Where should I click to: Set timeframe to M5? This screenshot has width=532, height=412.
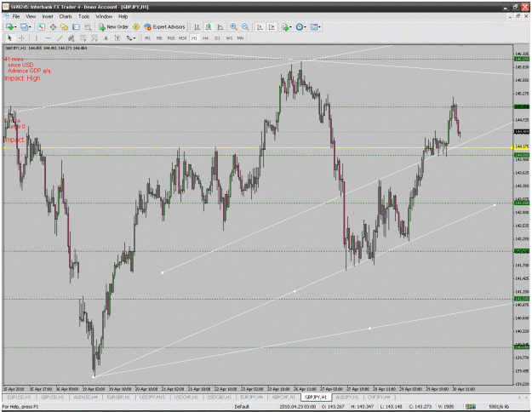point(159,38)
